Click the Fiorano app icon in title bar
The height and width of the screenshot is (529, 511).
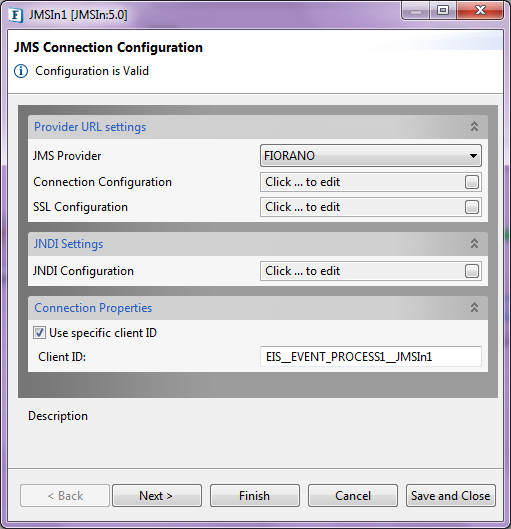(16, 15)
